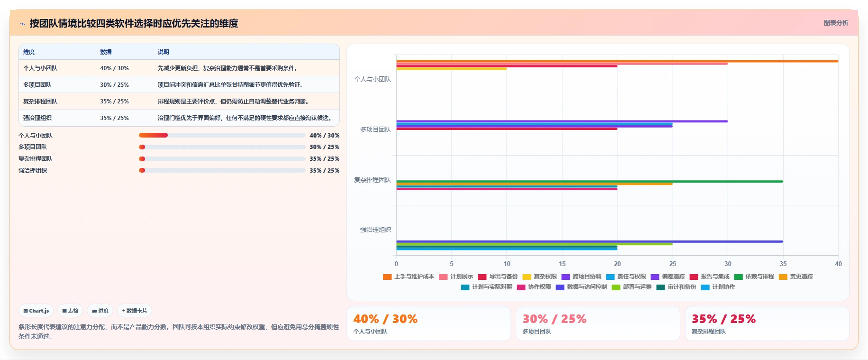The width and height of the screenshot is (868, 360).
Task: Click the 多项目团队 y-axis label on chart
Action: pyautogui.click(x=375, y=129)
